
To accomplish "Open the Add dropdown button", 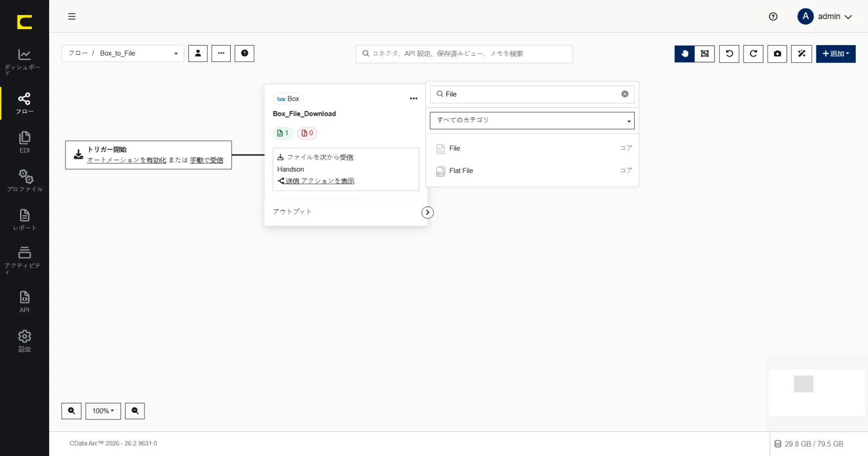I will pyautogui.click(x=835, y=54).
